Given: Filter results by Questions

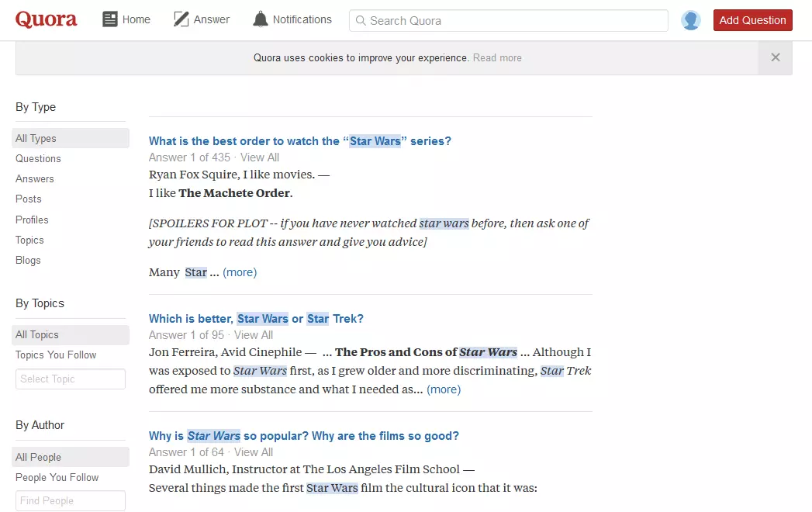Looking at the screenshot, I should 38,158.
